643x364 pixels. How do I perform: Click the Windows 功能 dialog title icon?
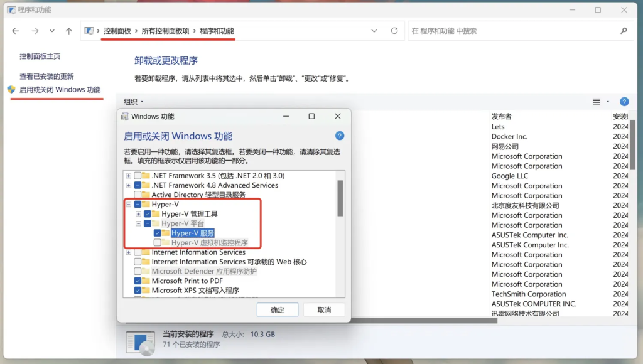tap(125, 116)
